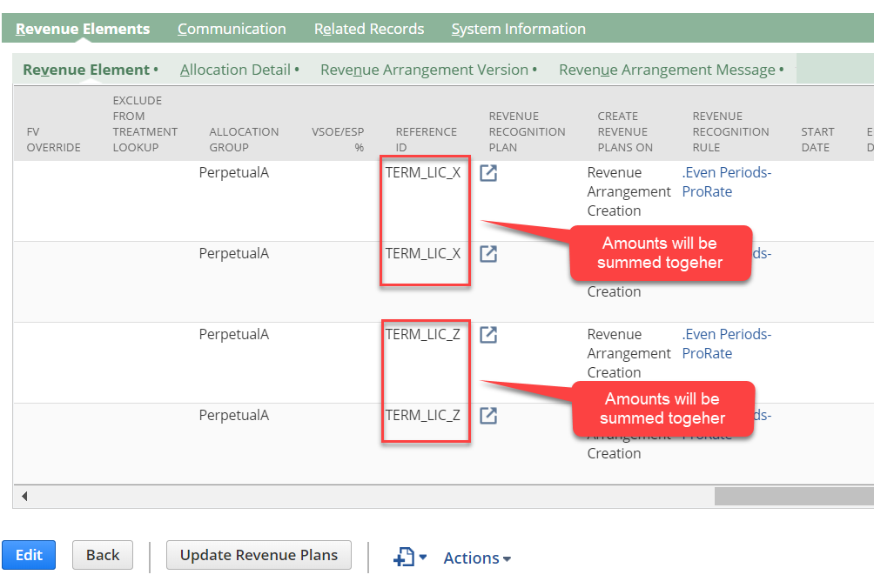Screen dimensions: 874x588
Task: Click the horizontal scrollbar thumb
Action: (793, 497)
